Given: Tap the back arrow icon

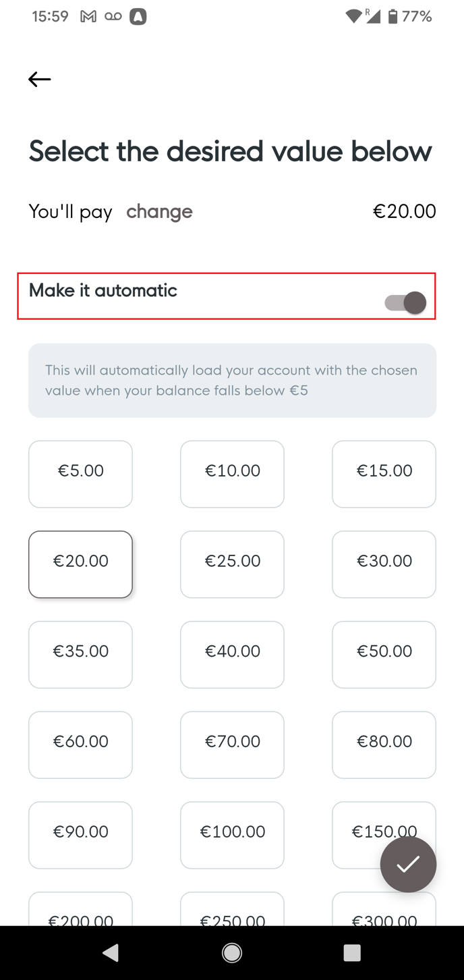Looking at the screenshot, I should coord(40,79).
